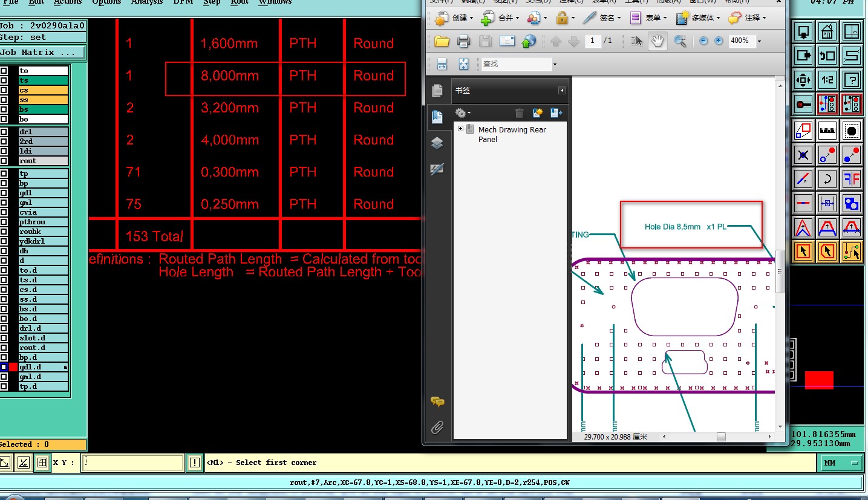Toggle the checkbox for layer drl
The height and width of the screenshot is (500, 868).
pos(4,132)
